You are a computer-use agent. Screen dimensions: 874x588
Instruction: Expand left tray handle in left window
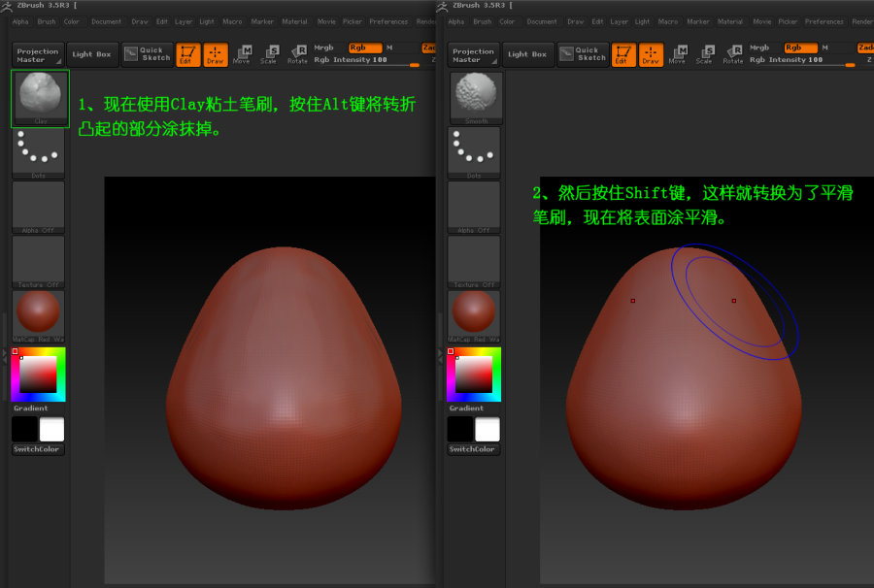click(x=5, y=356)
